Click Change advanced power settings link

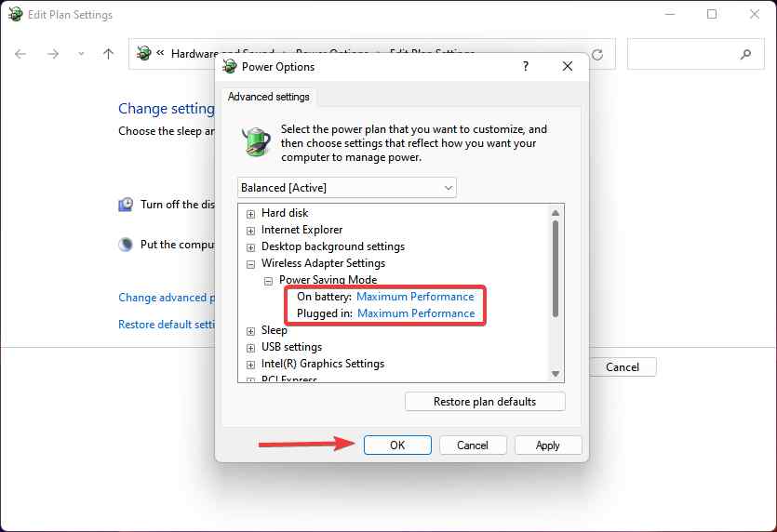(167, 298)
